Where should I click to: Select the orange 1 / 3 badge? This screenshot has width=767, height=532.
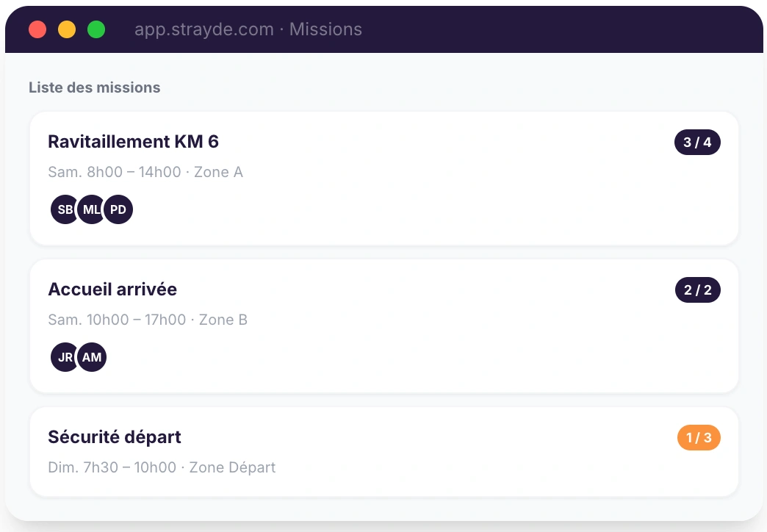[698, 437]
